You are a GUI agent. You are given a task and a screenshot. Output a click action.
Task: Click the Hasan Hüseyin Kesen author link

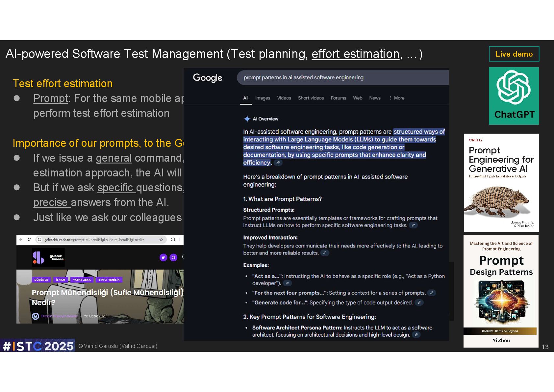tap(59, 316)
